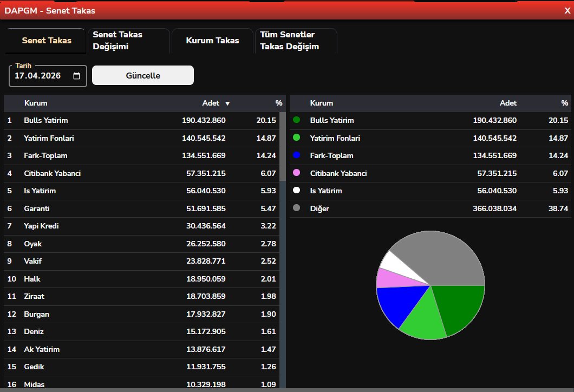
Task: Switch to the Senet Takas tab
Action: 47,41
